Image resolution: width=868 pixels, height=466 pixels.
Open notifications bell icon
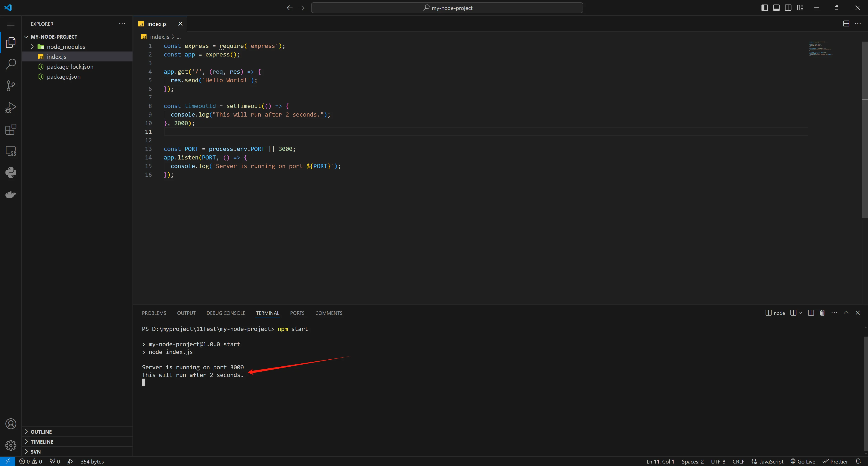click(858, 461)
